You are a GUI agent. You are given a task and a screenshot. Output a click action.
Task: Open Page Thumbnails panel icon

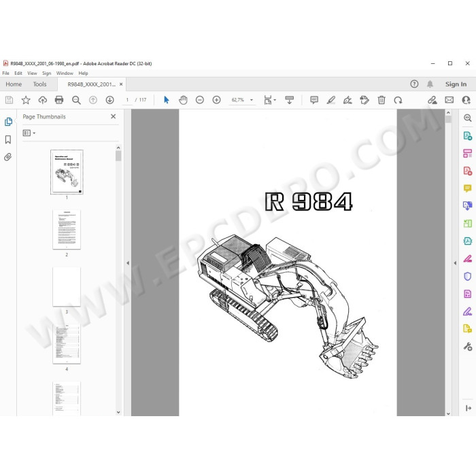coord(8,122)
